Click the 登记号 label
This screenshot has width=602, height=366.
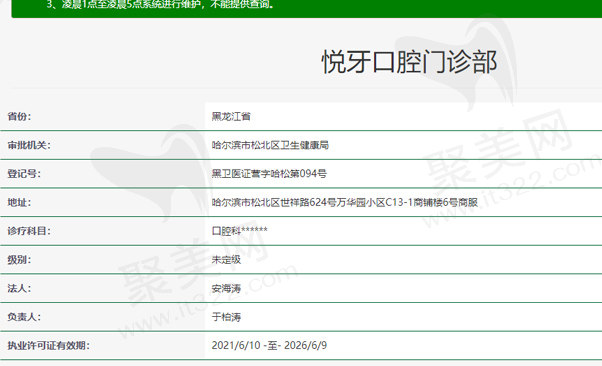pos(24,174)
